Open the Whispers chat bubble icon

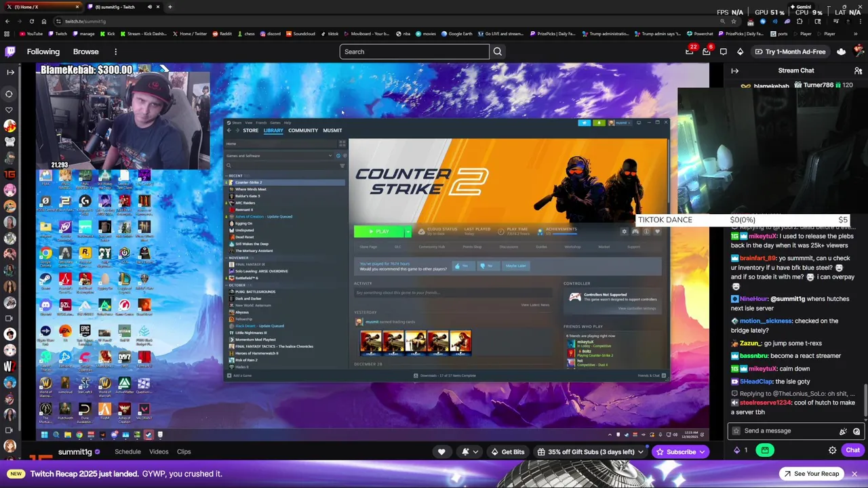click(x=723, y=52)
